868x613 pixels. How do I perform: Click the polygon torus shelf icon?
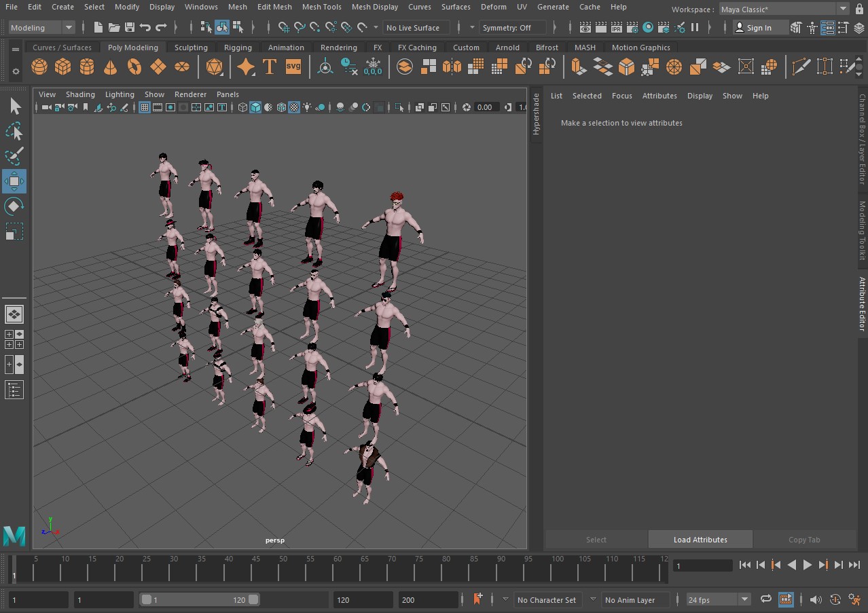coord(134,67)
